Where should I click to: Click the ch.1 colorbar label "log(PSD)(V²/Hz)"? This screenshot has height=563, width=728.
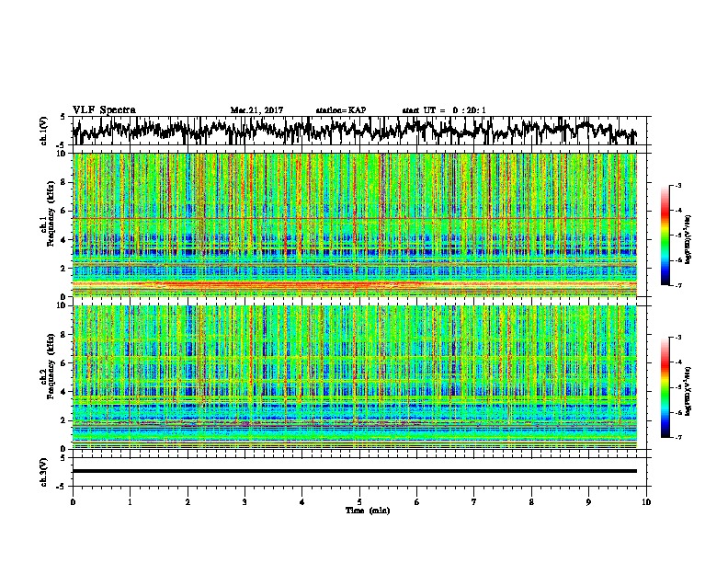tap(688, 240)
